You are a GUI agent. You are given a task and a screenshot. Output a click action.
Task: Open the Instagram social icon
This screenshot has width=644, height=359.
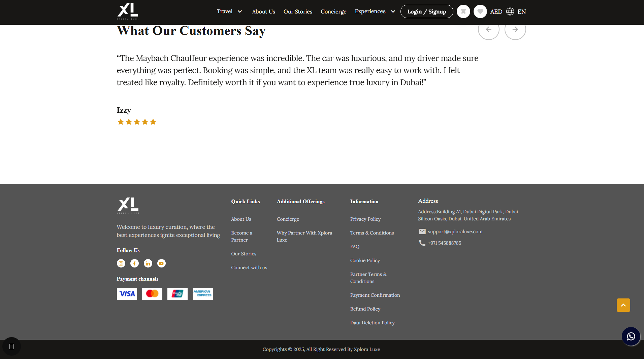click(x=121, y=263)
